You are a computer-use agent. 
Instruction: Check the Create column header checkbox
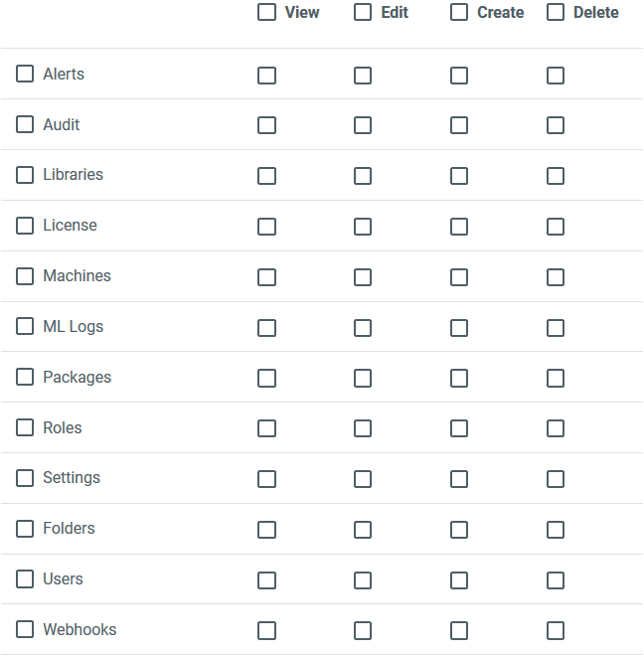pyautogui.click(x=459, y=13)
